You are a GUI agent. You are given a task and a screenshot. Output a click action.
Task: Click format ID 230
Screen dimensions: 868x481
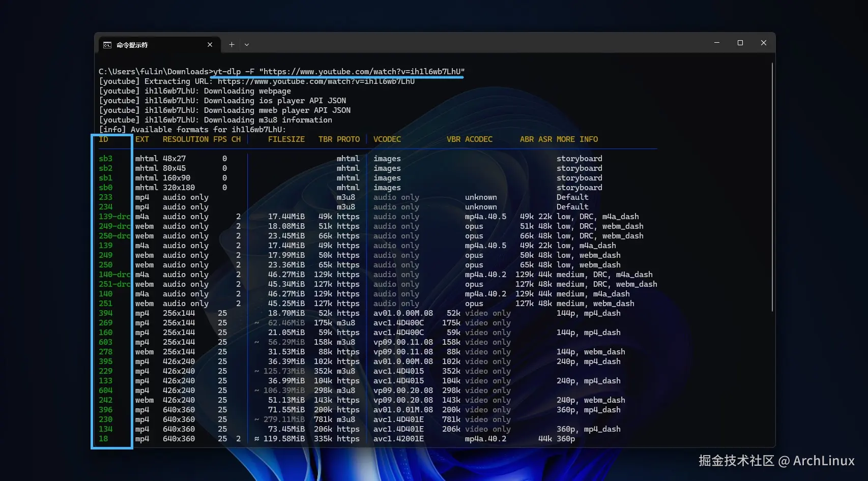pyautogui.click(x=105, y=419)
